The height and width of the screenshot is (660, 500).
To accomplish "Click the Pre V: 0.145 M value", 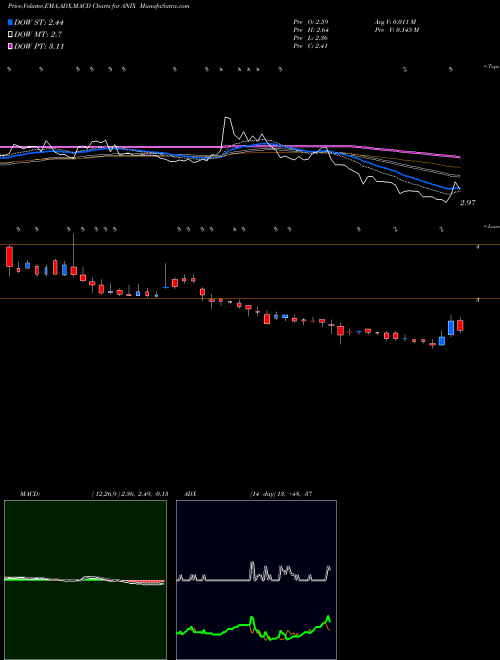I will pyautogui.click(x=398, y=30).
